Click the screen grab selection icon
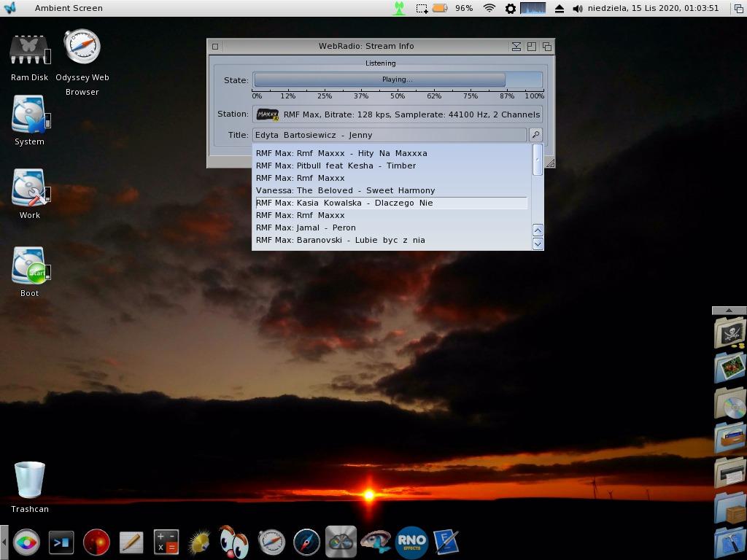This screenshot has width=747, height=560. pos(422,8)
